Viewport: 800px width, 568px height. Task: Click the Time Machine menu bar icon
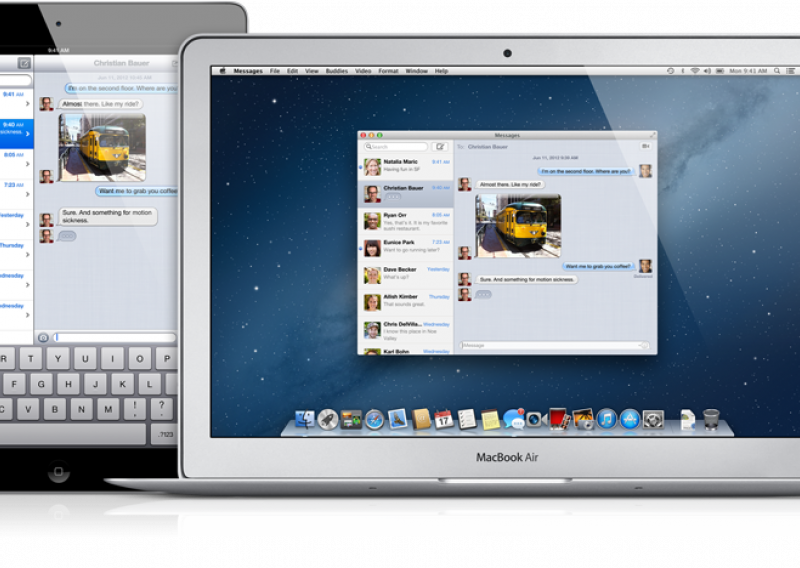pos(670,71)
